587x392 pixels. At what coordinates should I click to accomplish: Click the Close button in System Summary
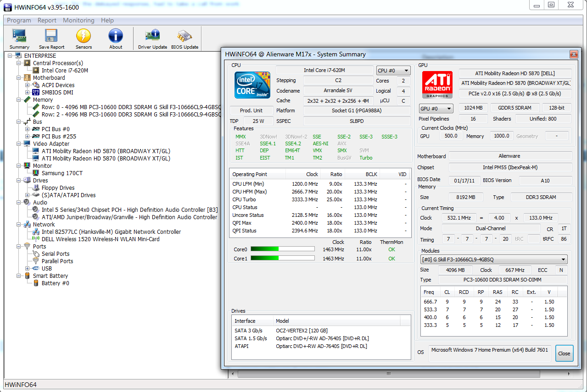(x=564, y=353)
